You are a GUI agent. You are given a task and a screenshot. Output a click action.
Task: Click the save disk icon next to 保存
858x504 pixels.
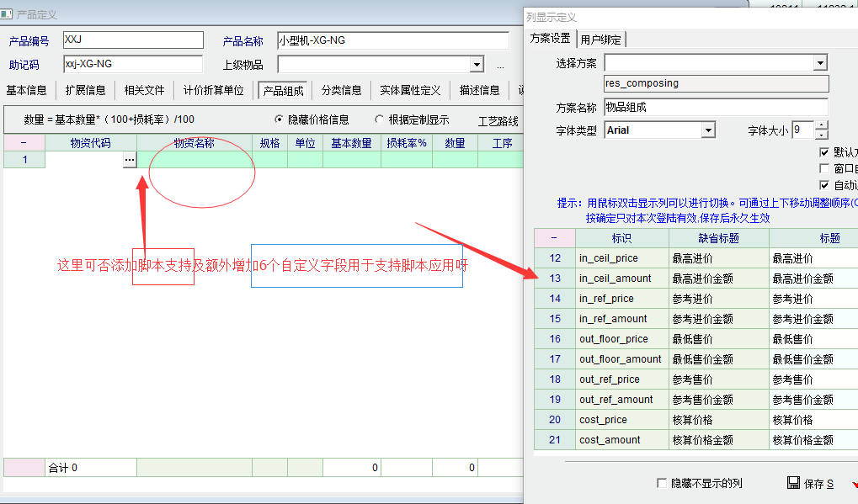click(x=793, y=483)
